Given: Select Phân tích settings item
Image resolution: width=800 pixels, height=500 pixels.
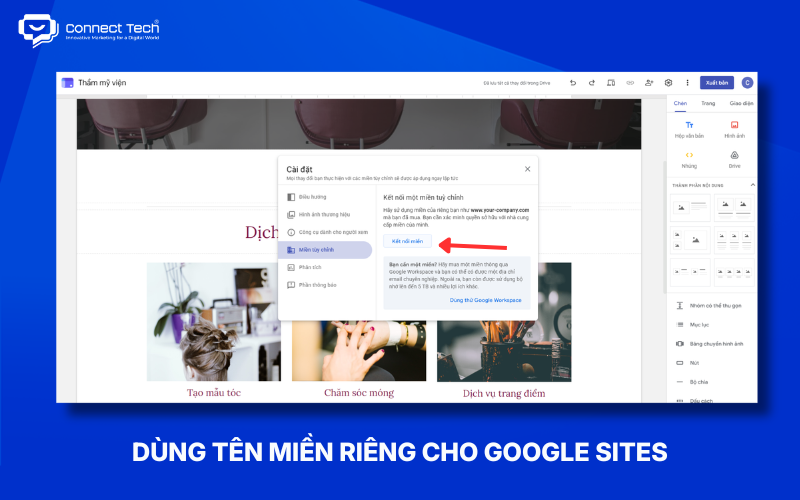Looking at the screenshot, I should [x=325, y=267].
